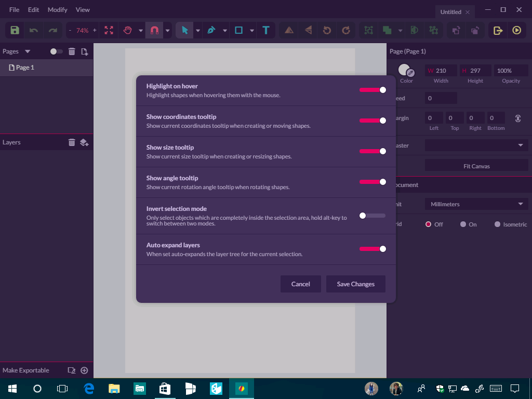Viewport: 532px width, 399px height.
Task: Redo the last action
Action: tap(52, 30)
